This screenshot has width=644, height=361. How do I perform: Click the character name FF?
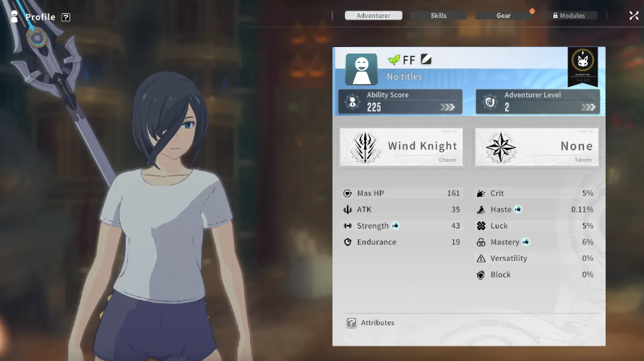pyautogui.click(x=409, y=60)
